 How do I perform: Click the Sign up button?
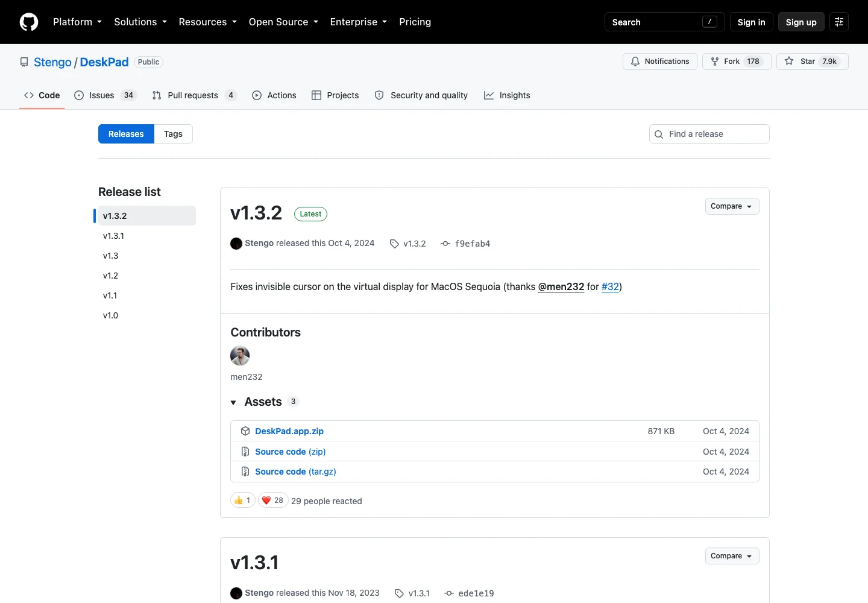[801, 22]
